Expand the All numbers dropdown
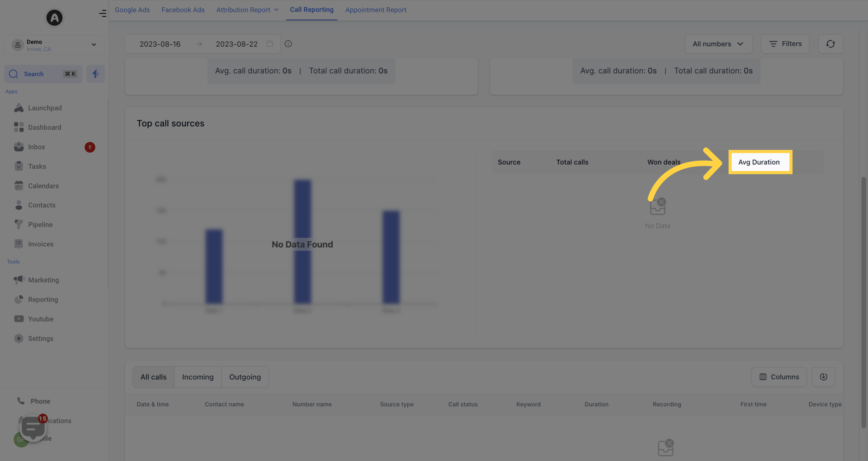The image size is (868, 461). click(718, 44)
